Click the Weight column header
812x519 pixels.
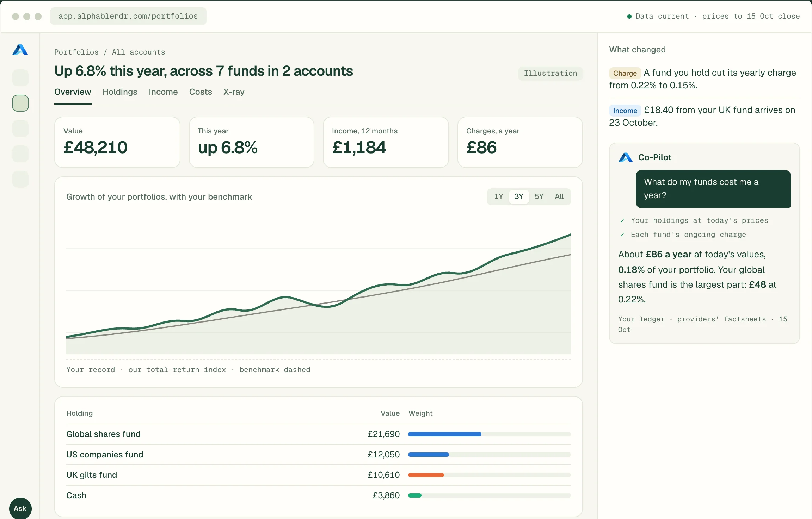[420, 413]
